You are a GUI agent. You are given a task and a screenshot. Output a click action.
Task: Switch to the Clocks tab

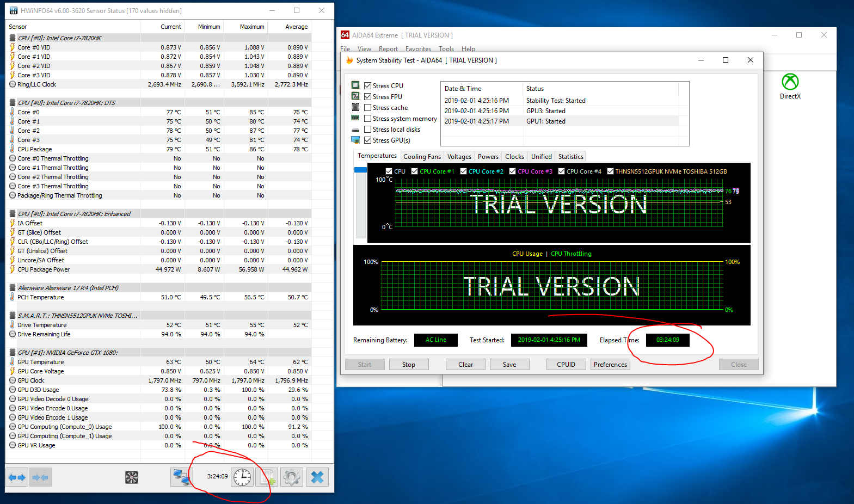coord(514,157)
